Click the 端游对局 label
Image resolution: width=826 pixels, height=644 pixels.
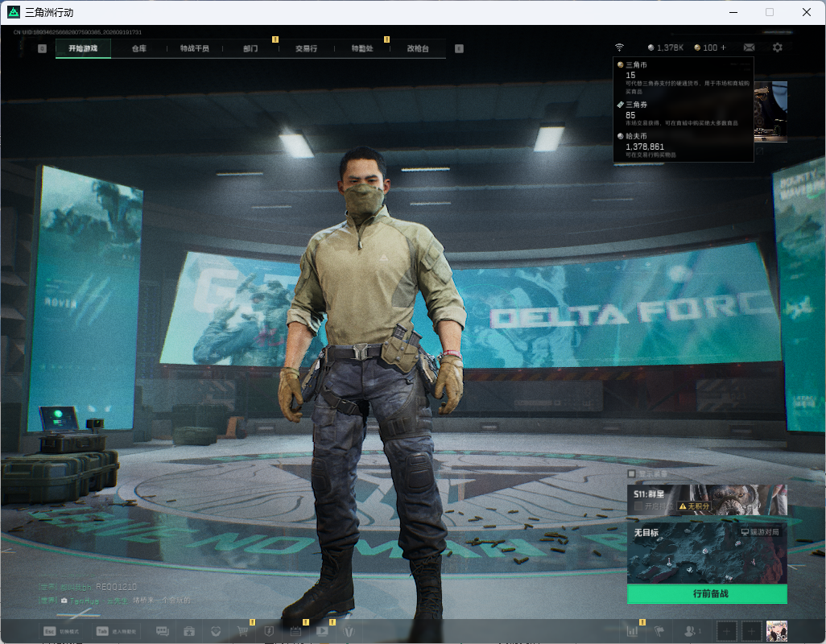pyautogui.click(x=760, y=532)
